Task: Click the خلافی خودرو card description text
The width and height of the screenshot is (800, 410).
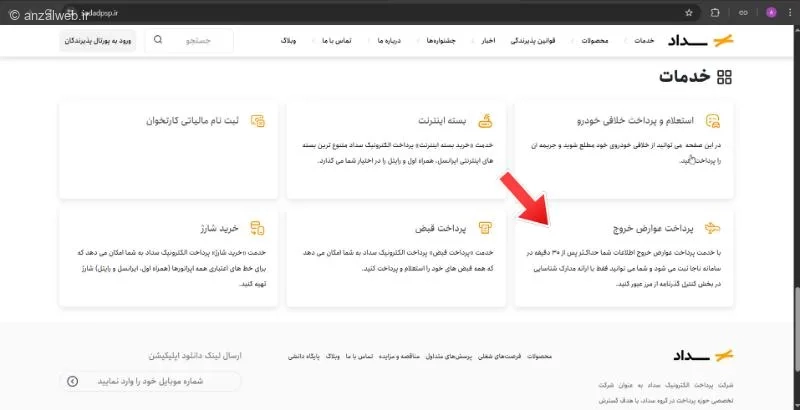Action: 626,153
